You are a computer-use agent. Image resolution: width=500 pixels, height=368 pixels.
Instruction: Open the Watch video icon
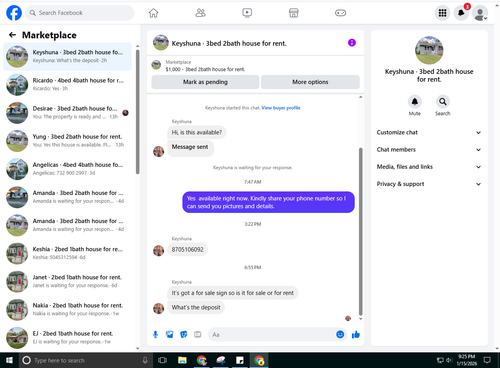coord(247,13)
